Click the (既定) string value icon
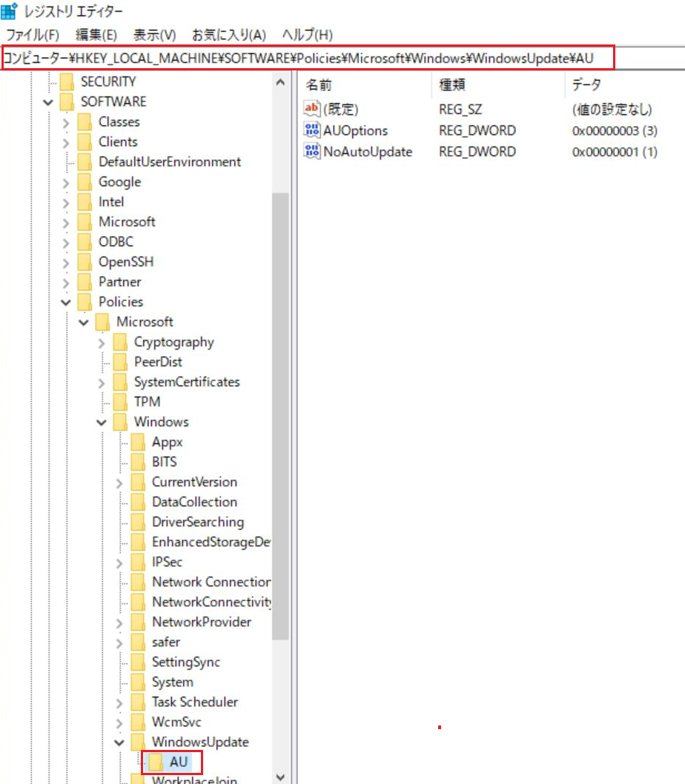Viewport: 685px width, 784px height. click(x=311, y=108)
